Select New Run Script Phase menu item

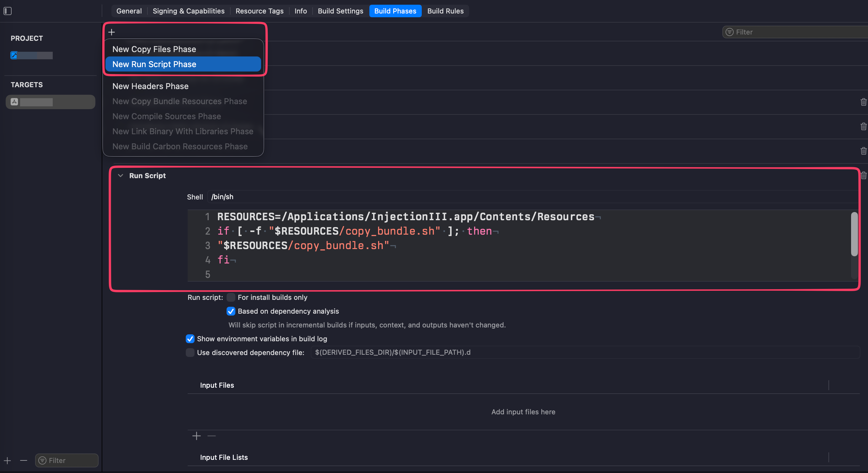[x=183, y=64]
